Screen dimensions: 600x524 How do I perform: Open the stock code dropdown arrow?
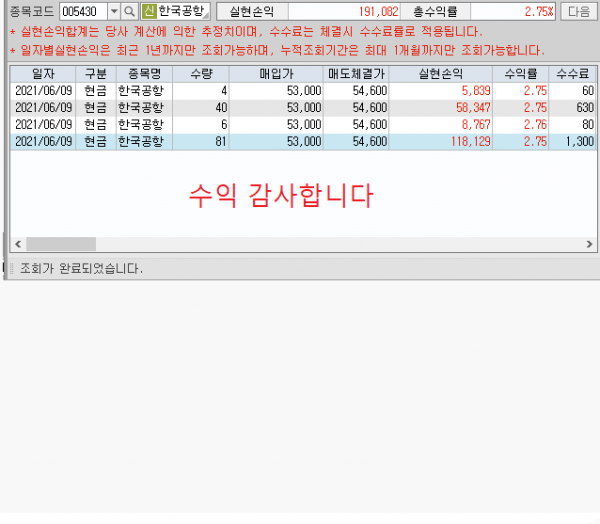114,11
